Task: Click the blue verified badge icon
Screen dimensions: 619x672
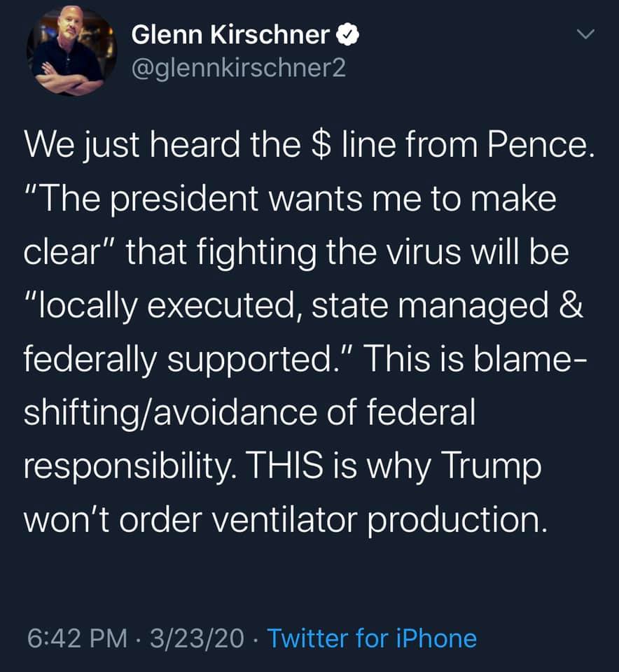Action: pyautogui.click(x=349, y=35)
